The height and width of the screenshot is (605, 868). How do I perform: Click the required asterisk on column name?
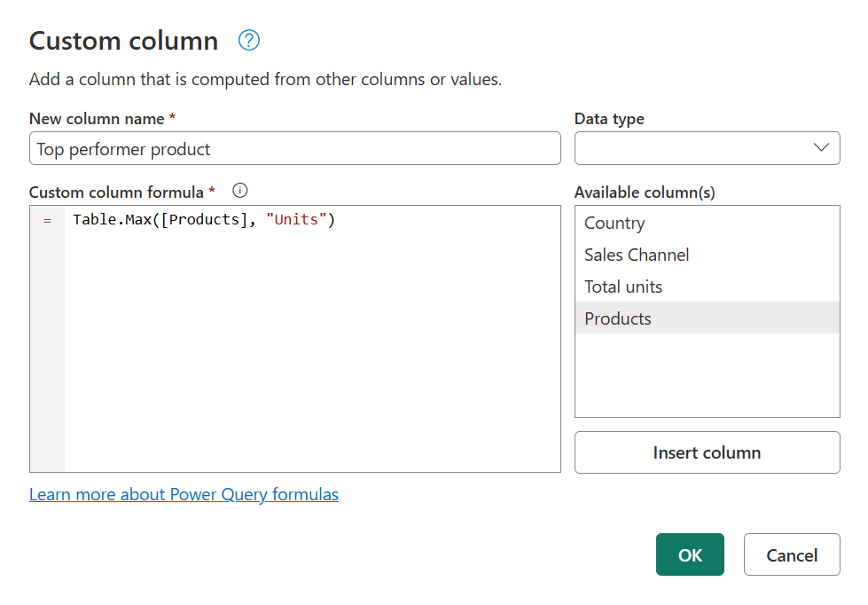[x=173, y=116]
